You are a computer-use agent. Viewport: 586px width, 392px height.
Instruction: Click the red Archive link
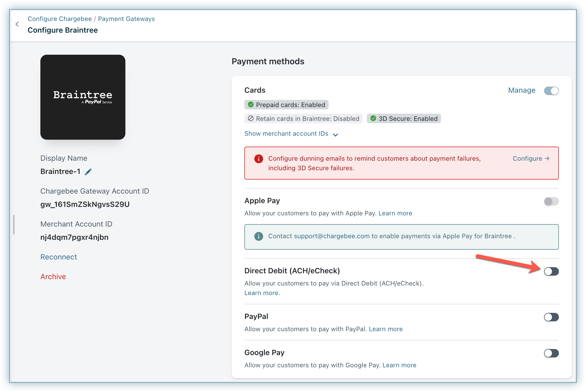[53, 276]
